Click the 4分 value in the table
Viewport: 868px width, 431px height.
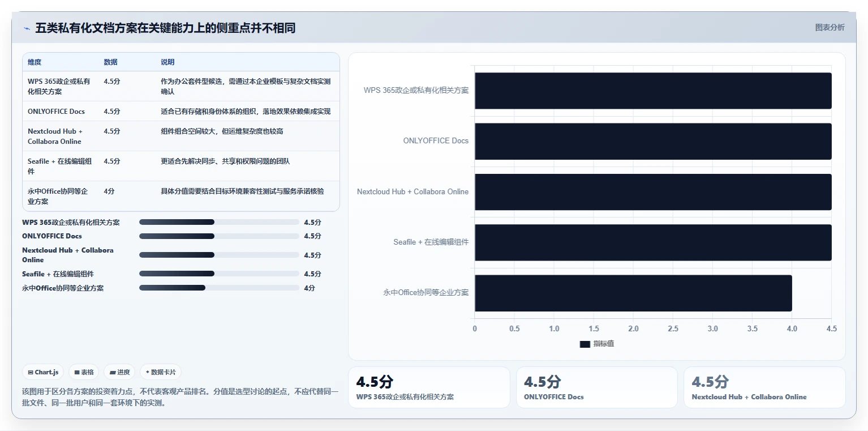click(109, 191)
